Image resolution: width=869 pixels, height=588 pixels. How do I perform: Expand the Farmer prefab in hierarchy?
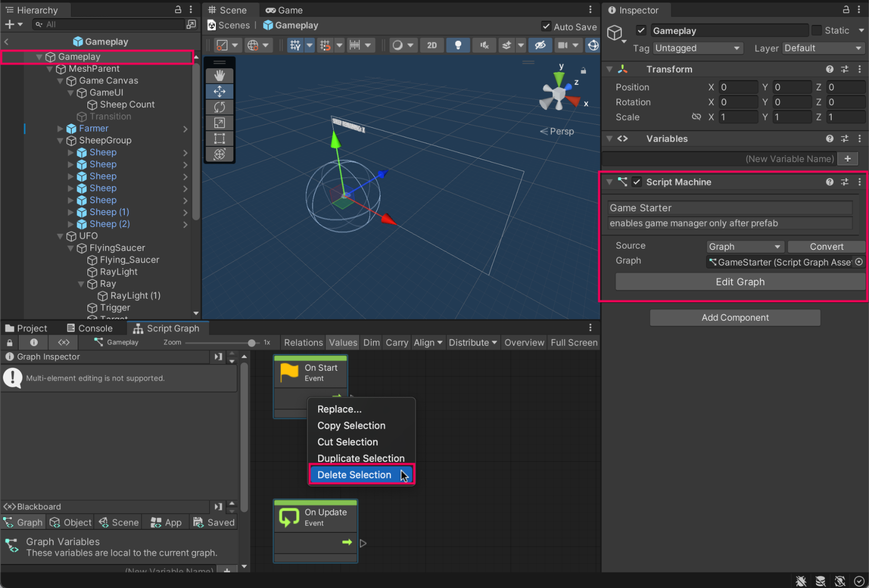60,129
